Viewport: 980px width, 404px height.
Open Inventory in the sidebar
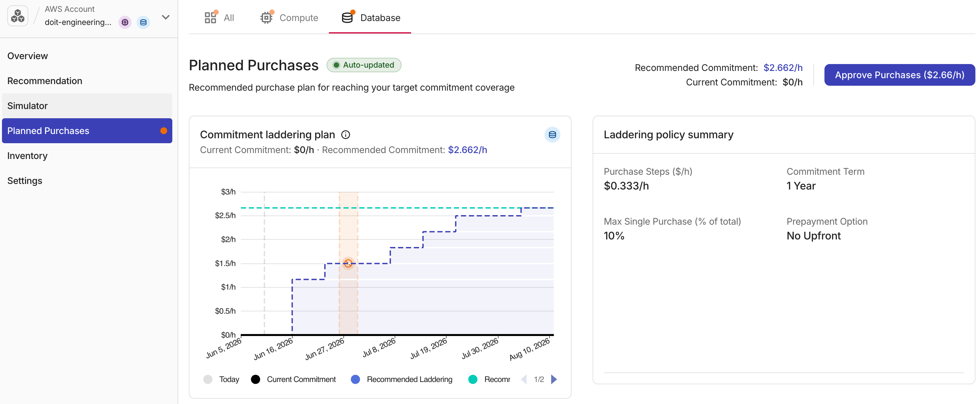[87, 156]
